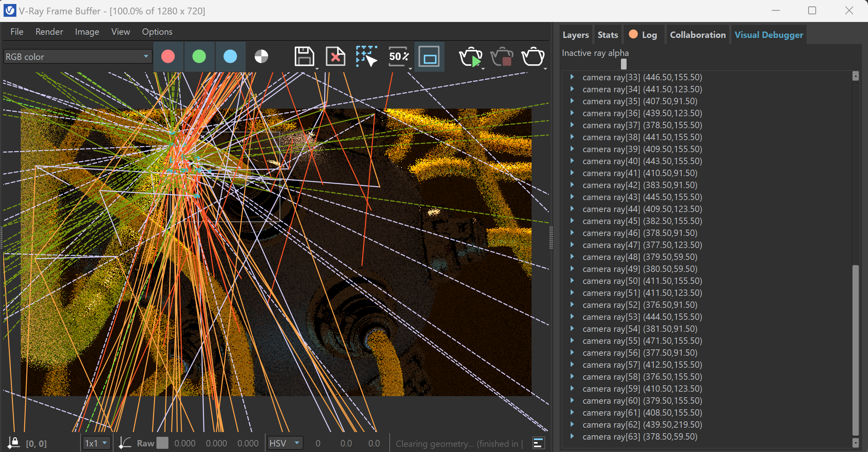The image size is (868, 452).
Task: Expand camera ray[52] tree item
Action: [x=572, y=305]
